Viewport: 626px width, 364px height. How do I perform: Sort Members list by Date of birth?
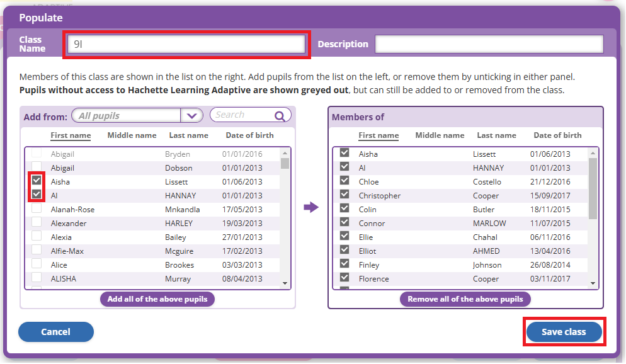coord(557,135)
